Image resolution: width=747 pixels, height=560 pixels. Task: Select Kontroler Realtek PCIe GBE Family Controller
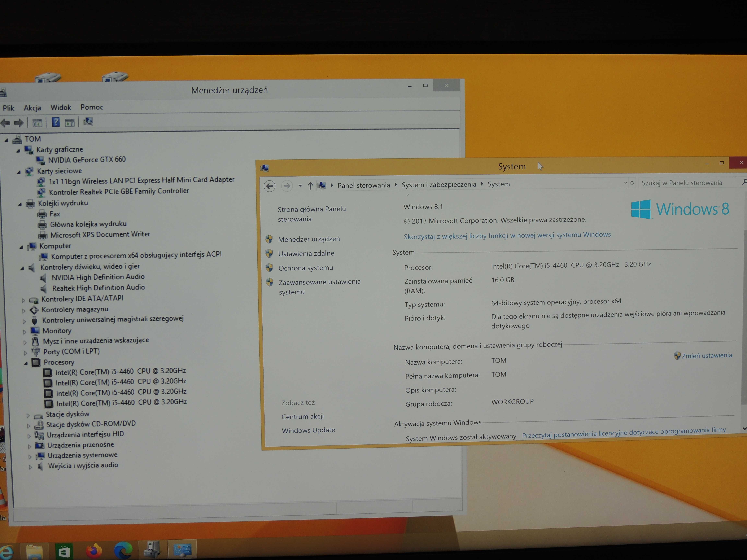click(x=119, y=191)
